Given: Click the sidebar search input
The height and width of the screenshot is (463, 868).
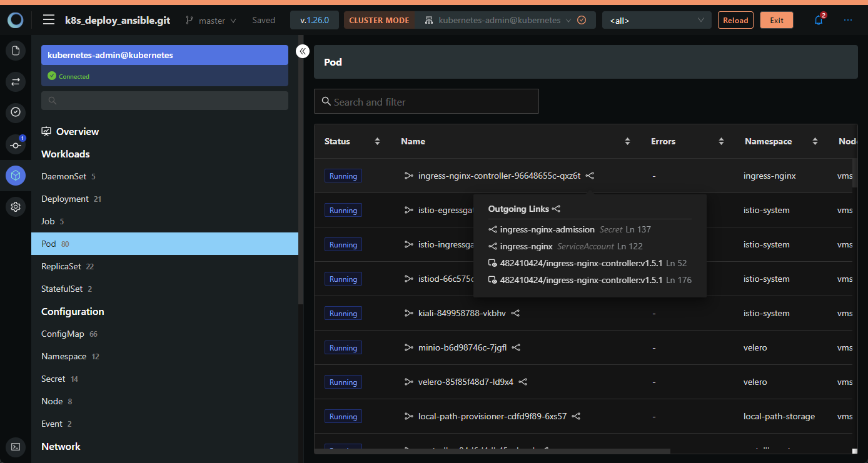Looking at the screenshot, I should [164, 100].
